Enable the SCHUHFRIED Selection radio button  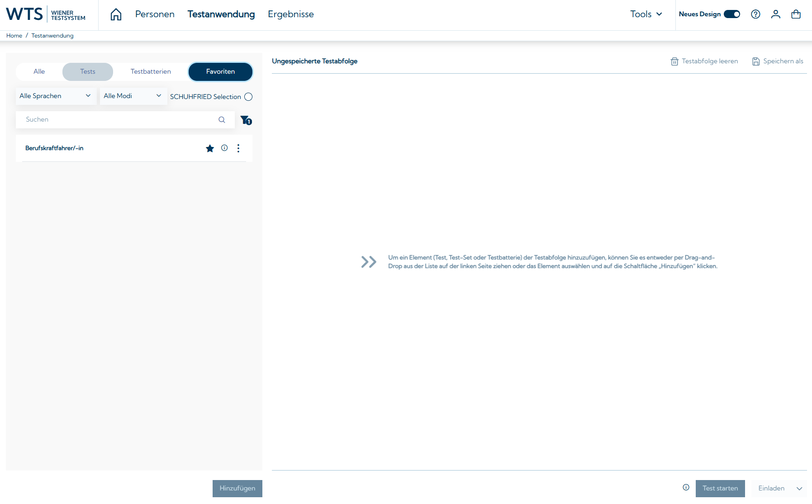[x=248, y=97]
